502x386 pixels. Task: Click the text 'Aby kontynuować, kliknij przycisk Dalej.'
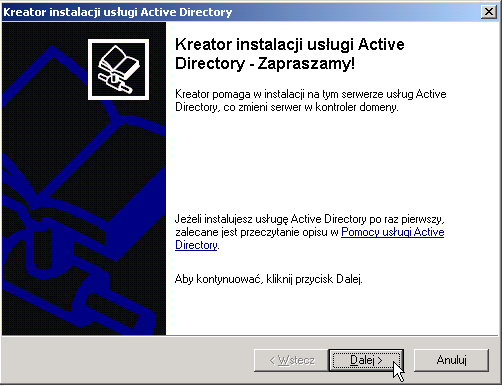(269, 279)
